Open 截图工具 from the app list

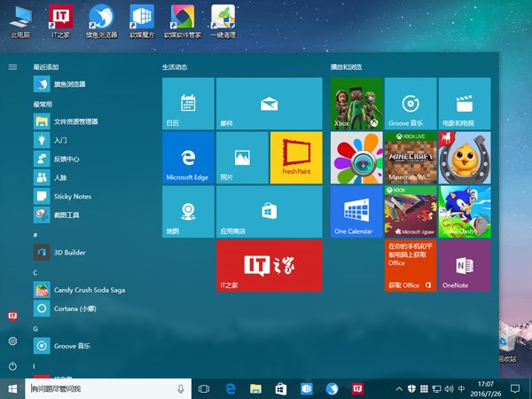[91, 215]
